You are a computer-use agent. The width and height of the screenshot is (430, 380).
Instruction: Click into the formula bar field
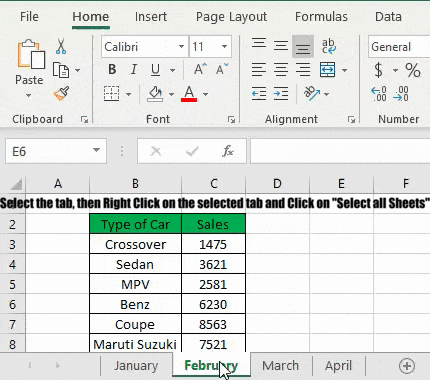click(340, 151)
